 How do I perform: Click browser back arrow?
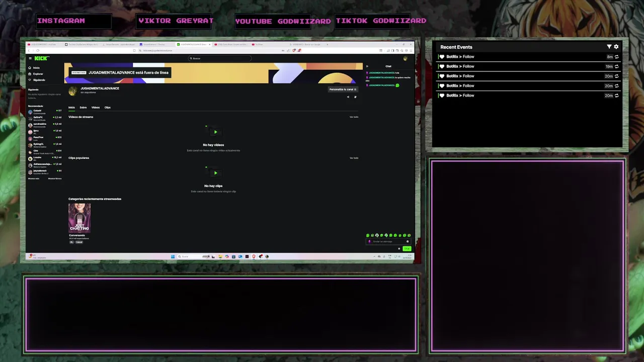pos(29,50)
